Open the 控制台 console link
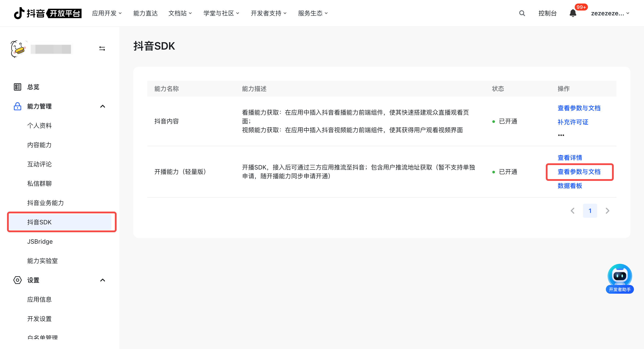The height and width of the screenshot is (349, 644). (547, 13)
